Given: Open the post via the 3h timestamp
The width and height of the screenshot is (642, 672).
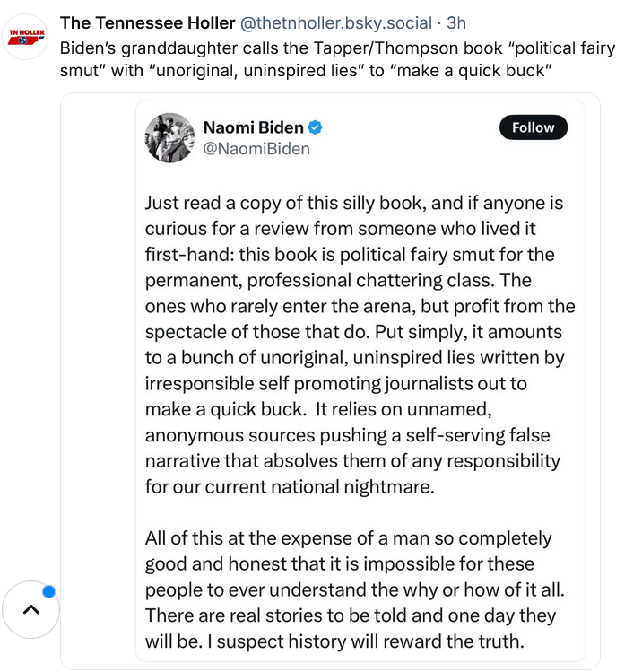Looking at the screenshot, I should click(x=456, y=22).
